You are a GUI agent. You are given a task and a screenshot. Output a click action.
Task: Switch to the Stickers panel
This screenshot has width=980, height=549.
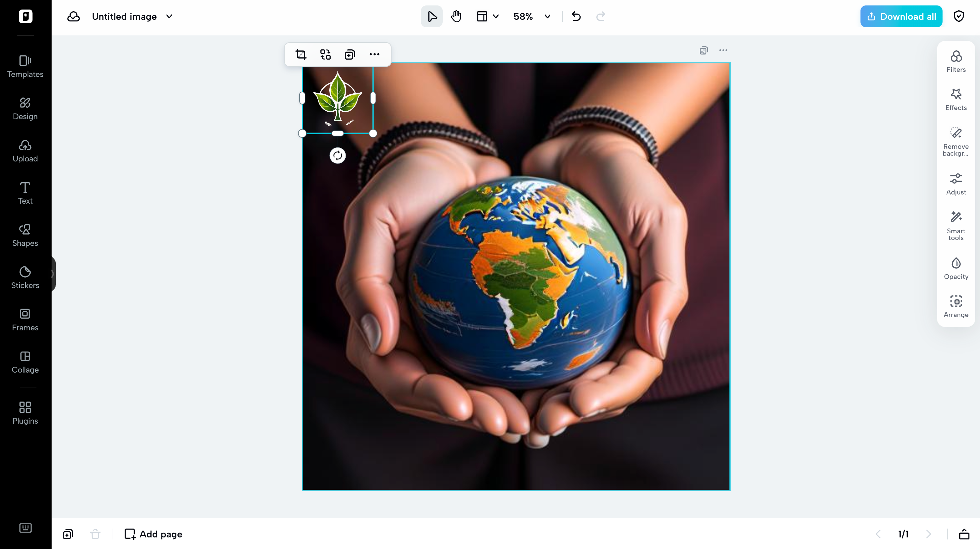(25, 277)
